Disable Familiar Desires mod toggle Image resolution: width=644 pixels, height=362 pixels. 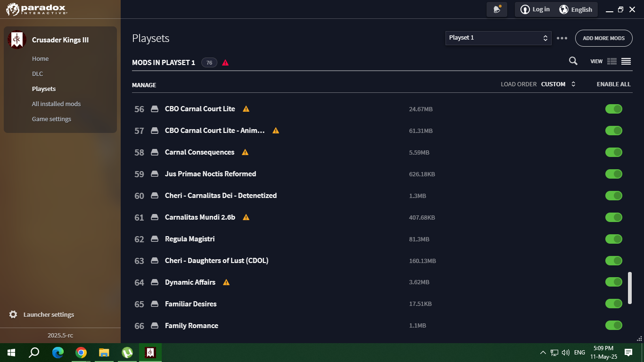(x=614, y=304)
